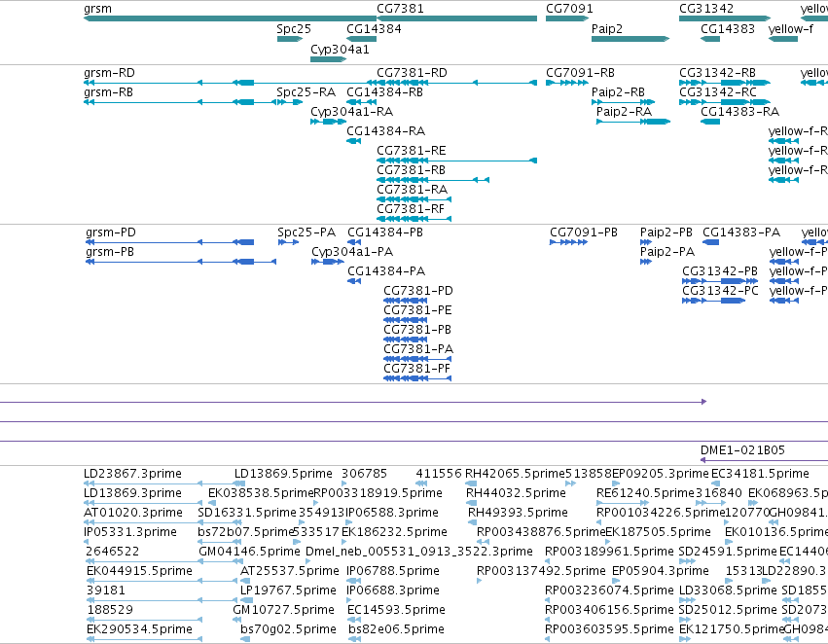Image resolution: width=828 pixels, height=644 pixels.
Task: Click EST Dmel_neb_005531_0913_3522.3prime
Action: (x=418, y=552)
